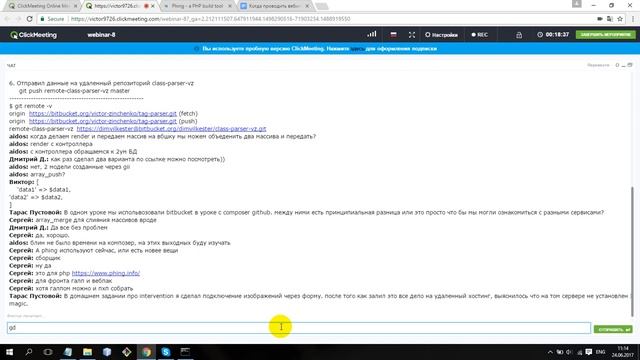Image resolution: width=640 pixels, height=360 pixels.
Task: Open the language flag selector
Action: 393,35
